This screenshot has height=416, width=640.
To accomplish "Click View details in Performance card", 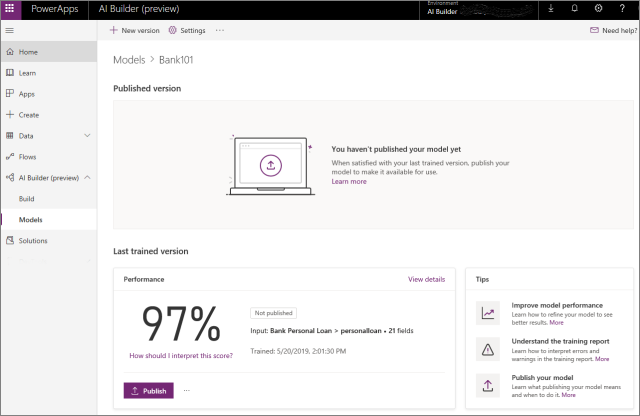I will pos(427,279).
